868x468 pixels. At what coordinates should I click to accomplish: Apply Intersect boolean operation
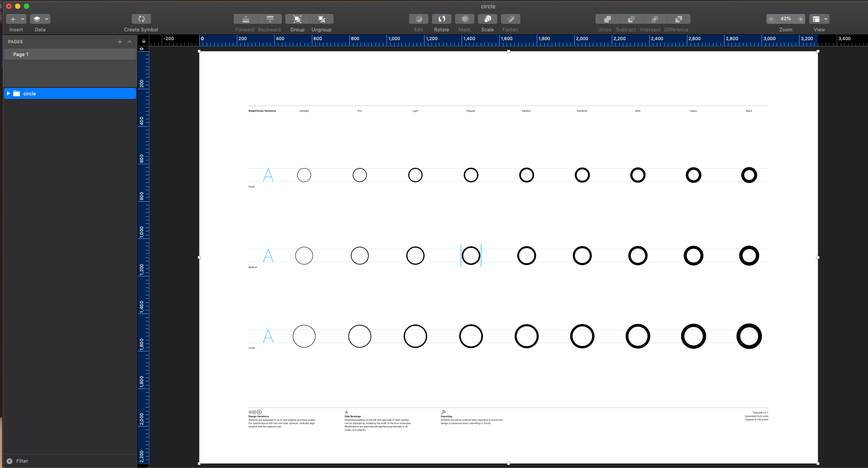tap(655, 19)
